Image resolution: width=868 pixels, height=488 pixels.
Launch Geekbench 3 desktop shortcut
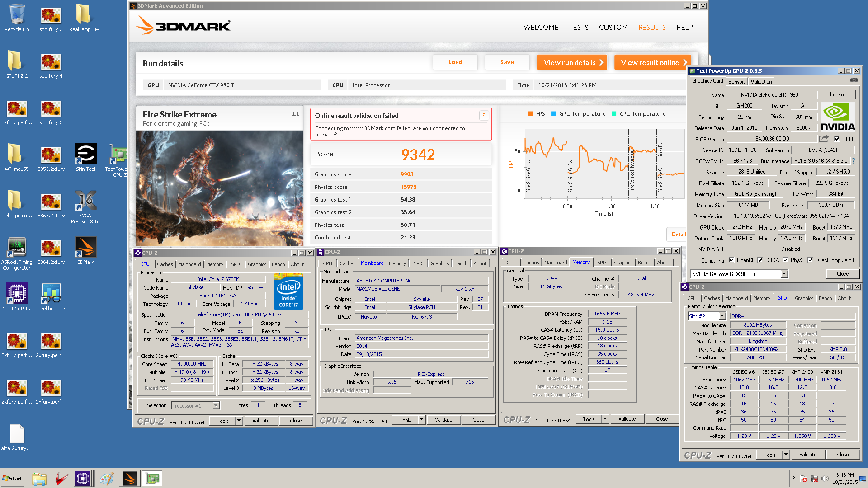point(51,297)
